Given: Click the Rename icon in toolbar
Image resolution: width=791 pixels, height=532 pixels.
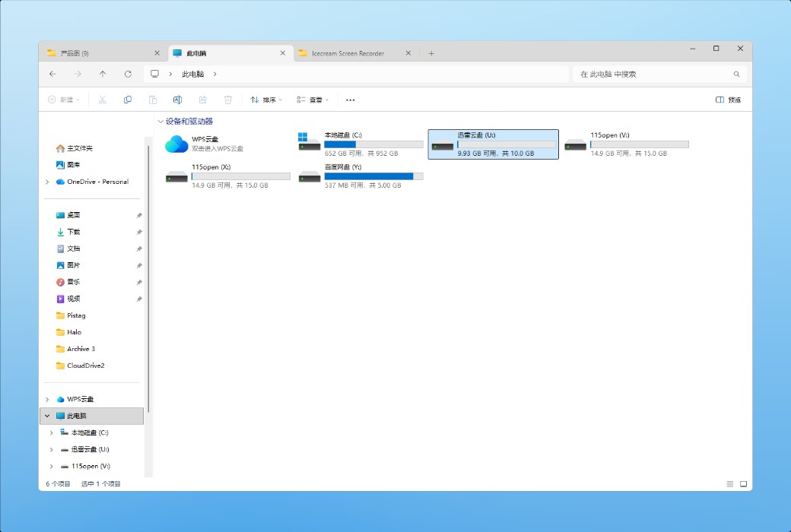Looking at the screenshot, I should coord(177,100).
